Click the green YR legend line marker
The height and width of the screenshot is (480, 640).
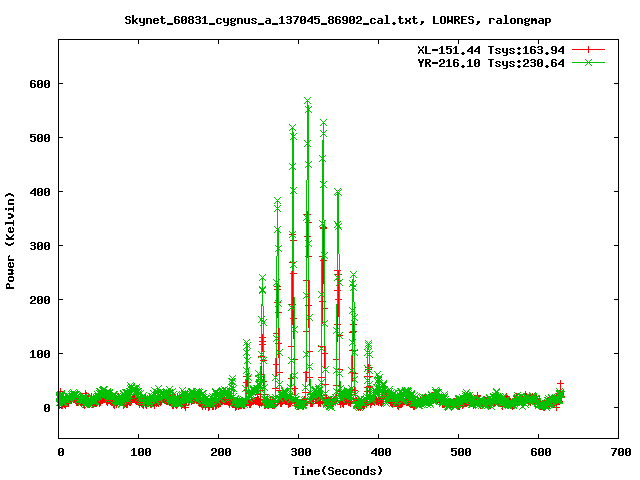coord(588,62)
